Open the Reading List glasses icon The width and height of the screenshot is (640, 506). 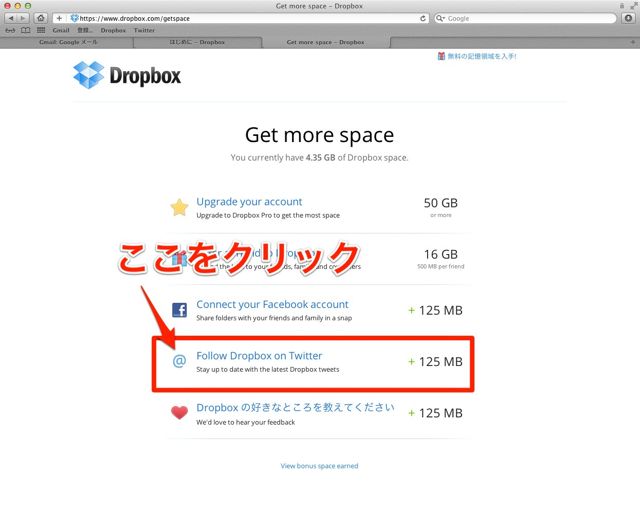(x=10, y=30)
